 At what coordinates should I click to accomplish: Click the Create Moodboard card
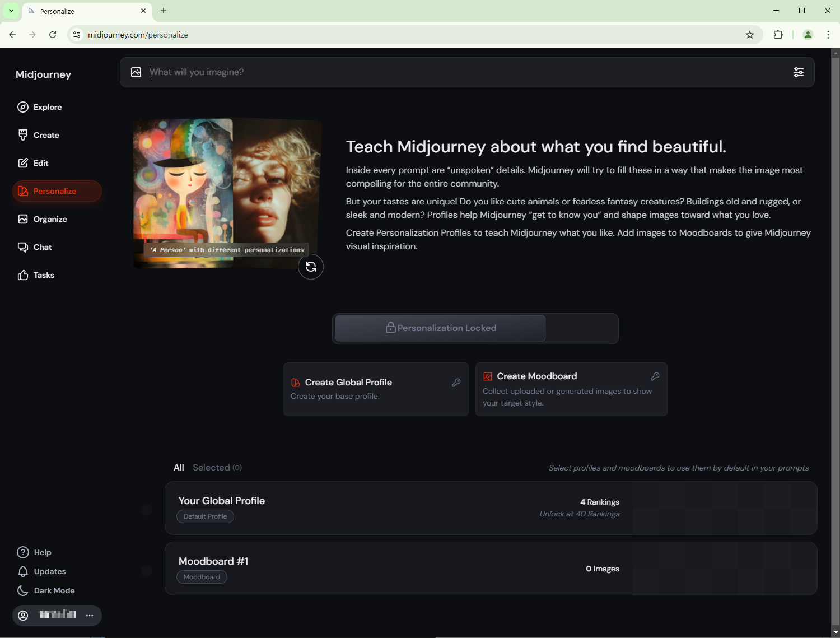(571, 389)
